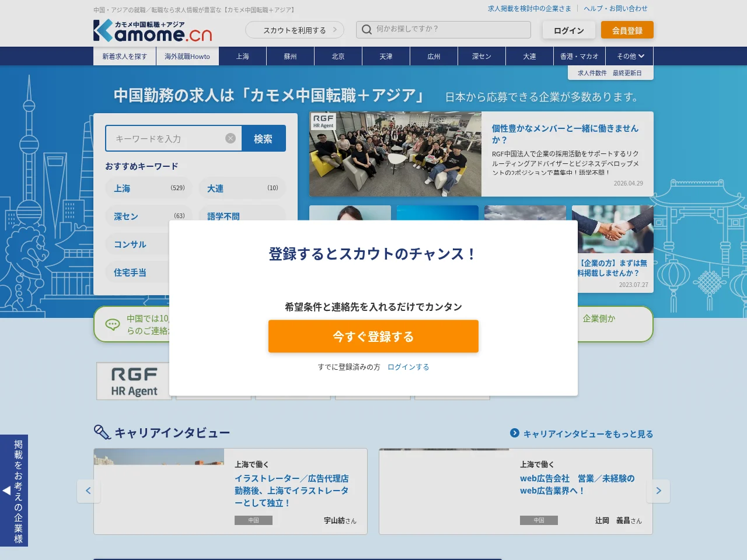Select the 上海 (529) keyword chip
The width and height of the screenshot is (747, 560).
[149, 188]
